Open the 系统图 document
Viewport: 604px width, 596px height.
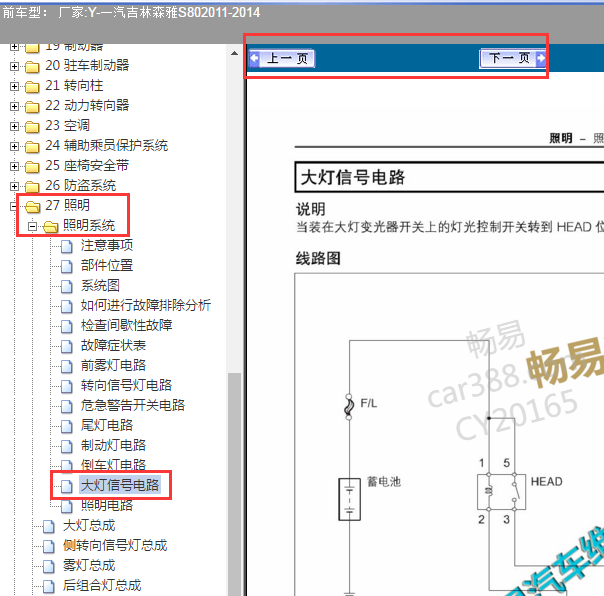(100, 285)
